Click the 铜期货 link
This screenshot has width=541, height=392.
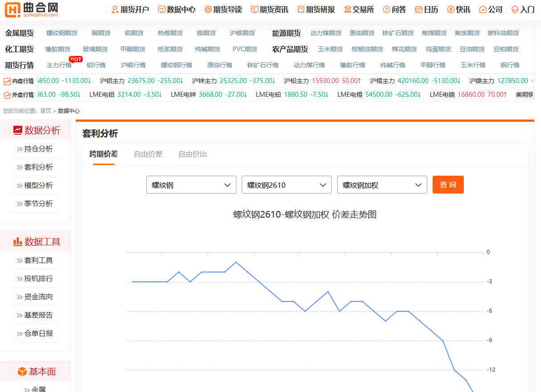click(x=101, y=33)
